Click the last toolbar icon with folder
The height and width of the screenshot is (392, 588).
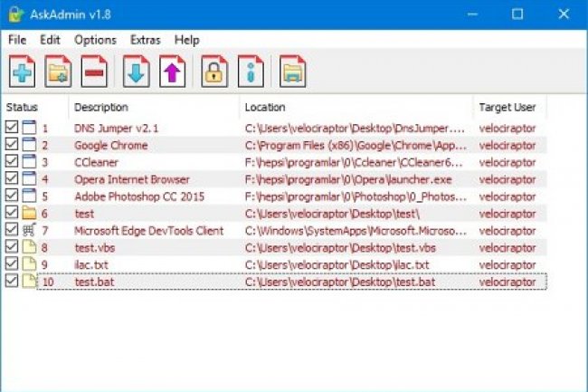[x=293, y=72]
